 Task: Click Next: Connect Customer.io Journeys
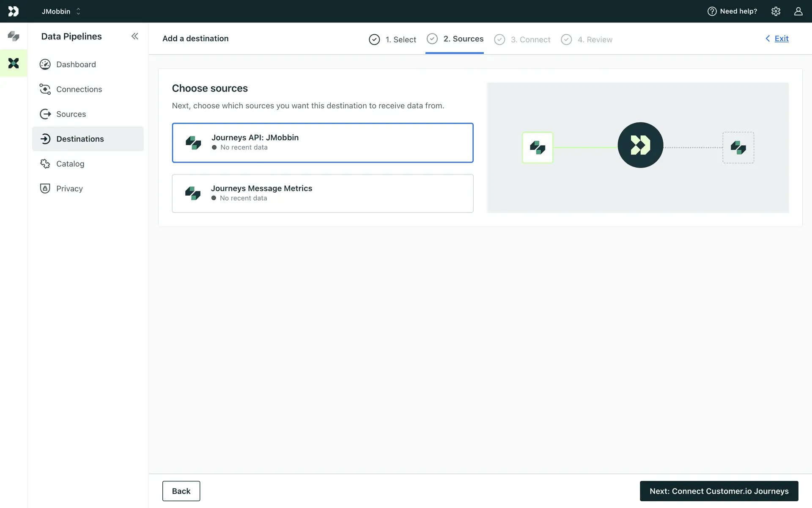(719, 491)
